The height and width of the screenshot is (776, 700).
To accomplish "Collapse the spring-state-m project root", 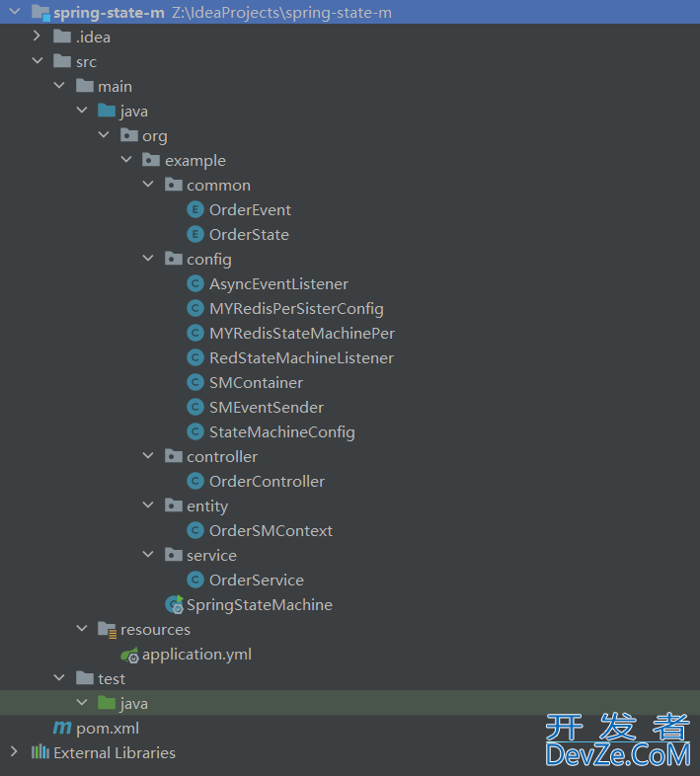I will tap(14, 13).
